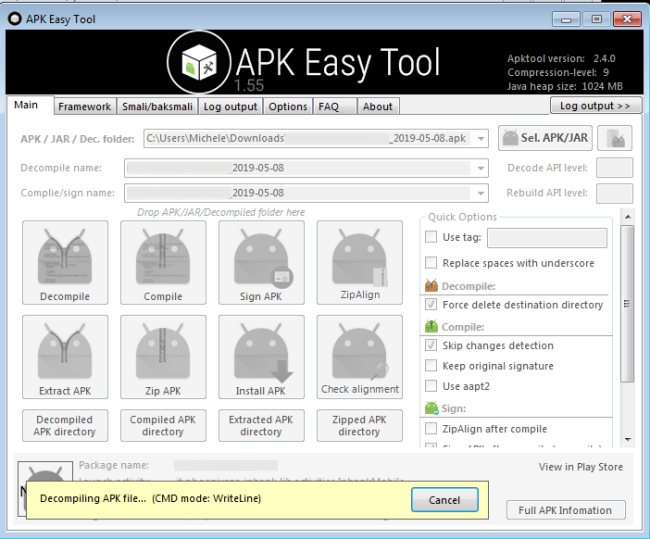Expand the Log output >> side panel
This screenshot has height=539, width=650.
[x=596, y=106]
